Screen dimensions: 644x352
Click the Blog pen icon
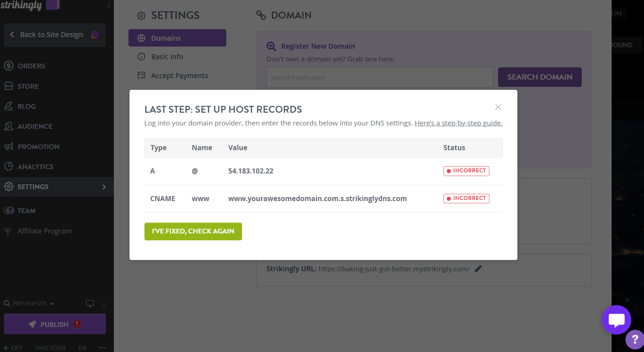(9, 106)
